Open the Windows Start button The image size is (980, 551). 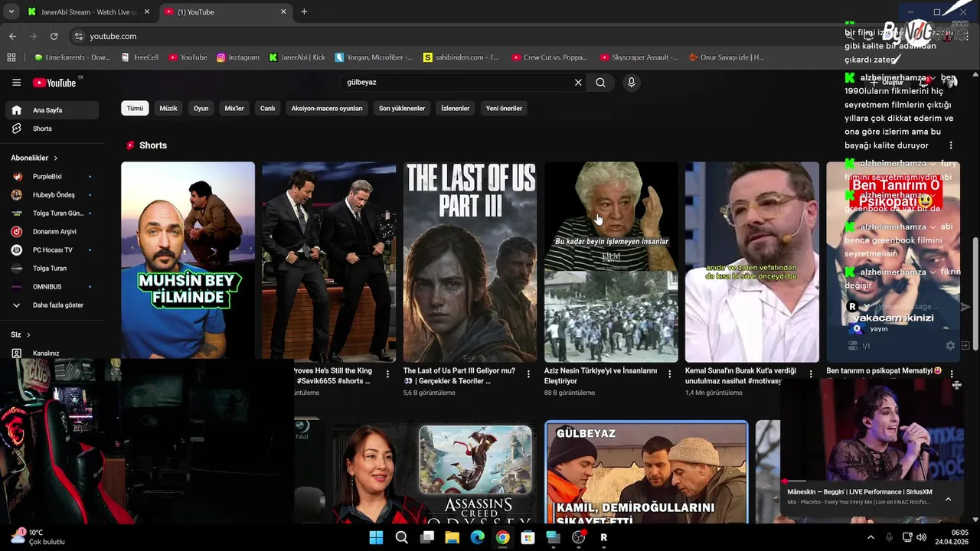[376, 537]
